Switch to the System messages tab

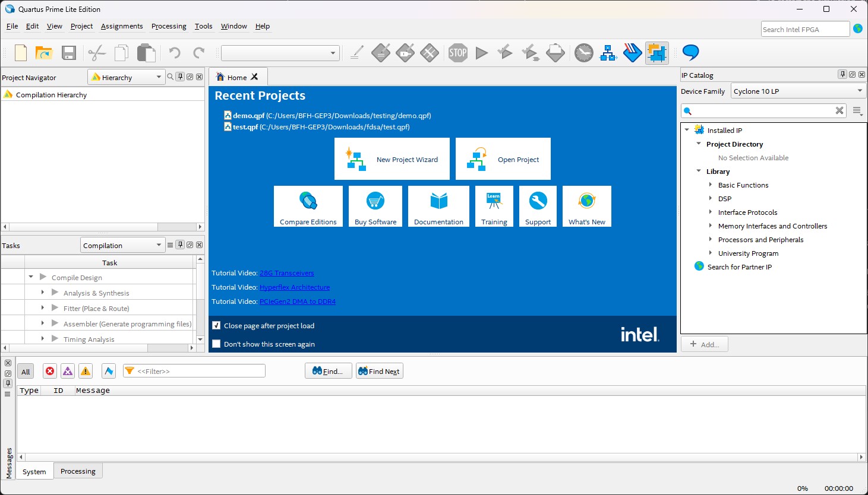coord(34,471)
